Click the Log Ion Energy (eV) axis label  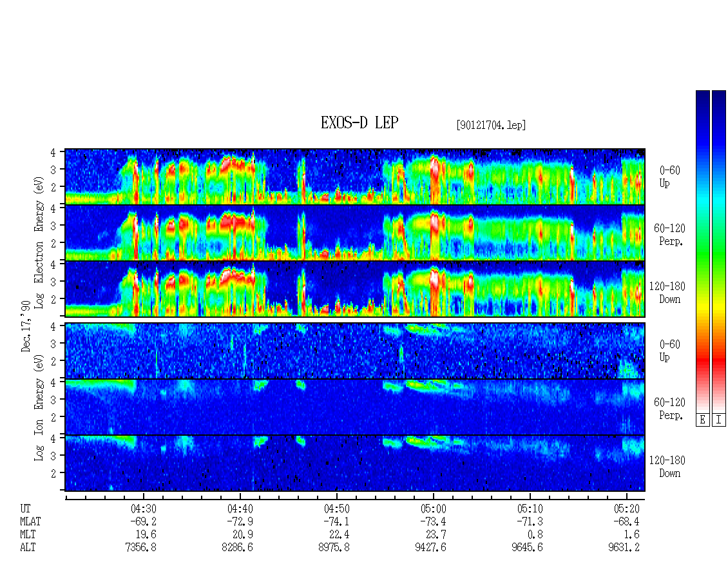(x=39, y=408)
